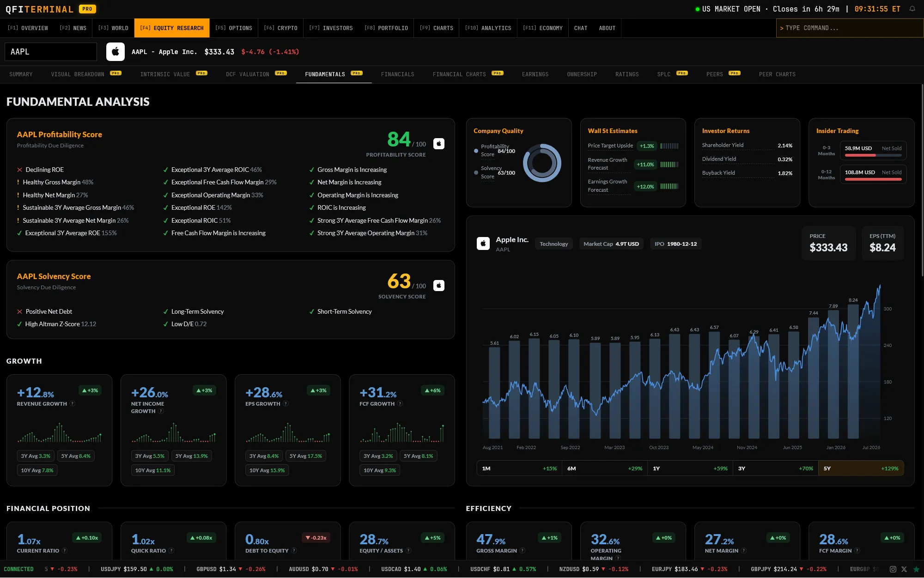Select the 1M chart range

[519, 468]
